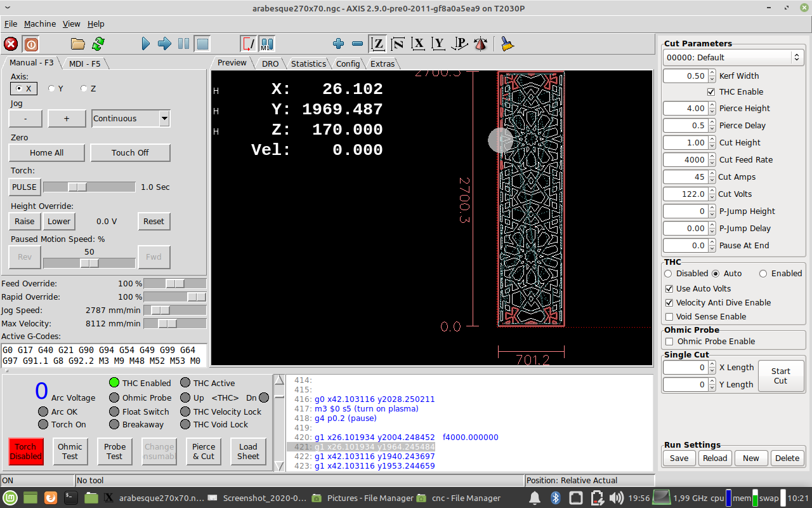Switch to the Config tab

point(348,63)
